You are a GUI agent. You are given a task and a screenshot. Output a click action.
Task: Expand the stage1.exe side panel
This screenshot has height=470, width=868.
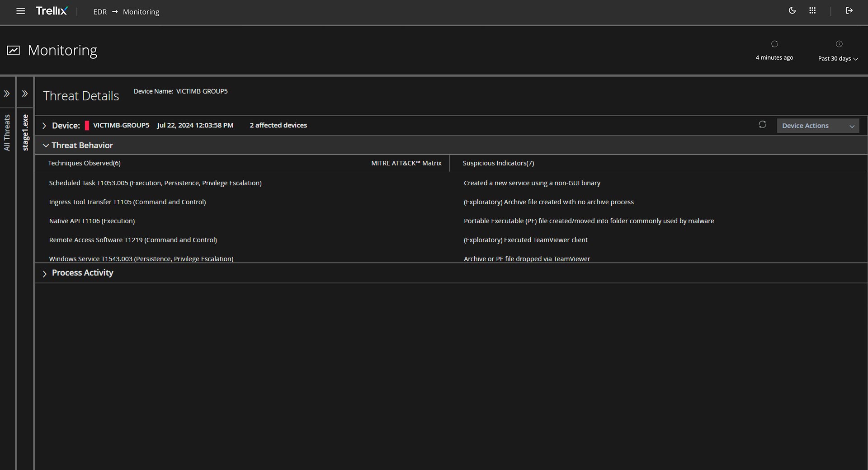25,94
